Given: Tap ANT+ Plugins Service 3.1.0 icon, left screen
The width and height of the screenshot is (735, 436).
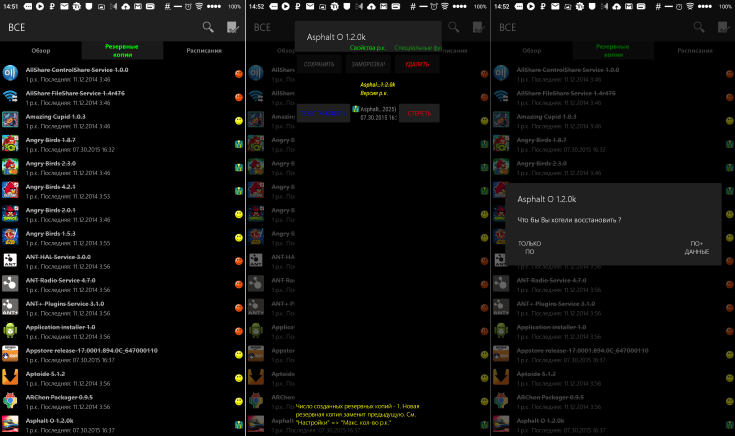Looking at the screenshot, I should (10, 308).
